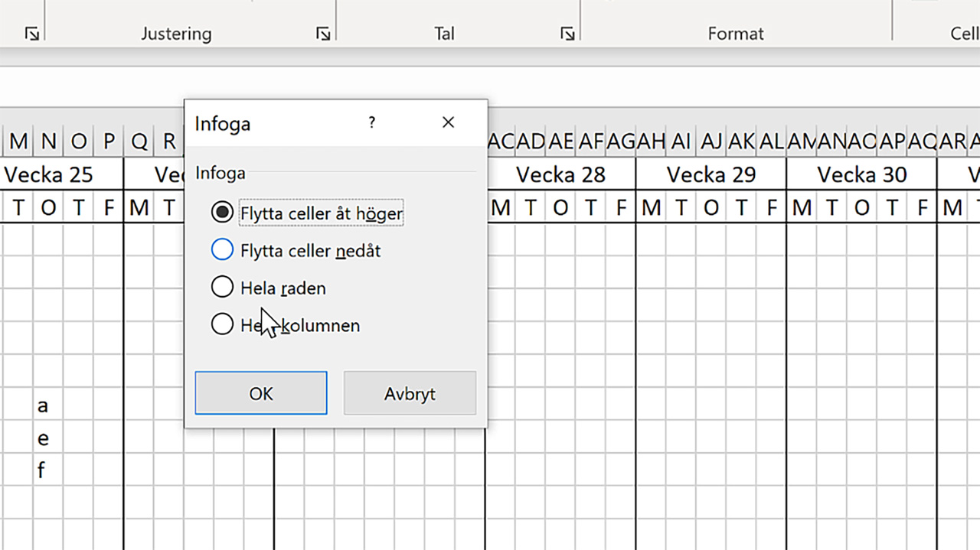Open the Tal group dialog launcher

pos(567,33)
